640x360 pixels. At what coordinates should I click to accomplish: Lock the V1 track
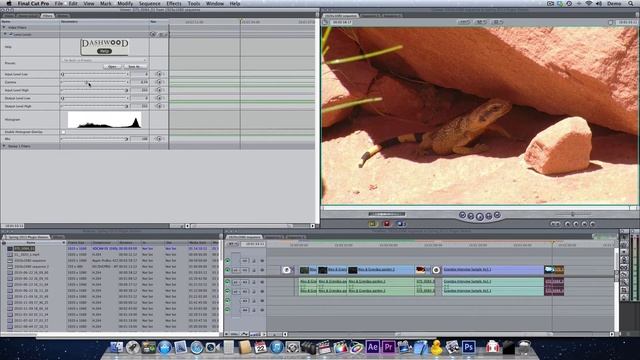click(x=254, y=270)
